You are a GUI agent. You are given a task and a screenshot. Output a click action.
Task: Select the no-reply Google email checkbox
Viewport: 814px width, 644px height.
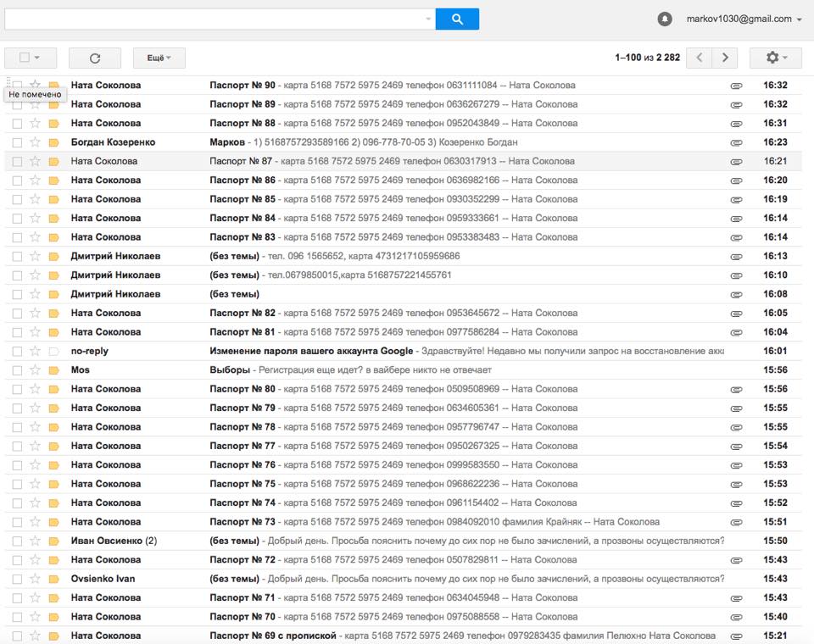click(x=17, y=351)
